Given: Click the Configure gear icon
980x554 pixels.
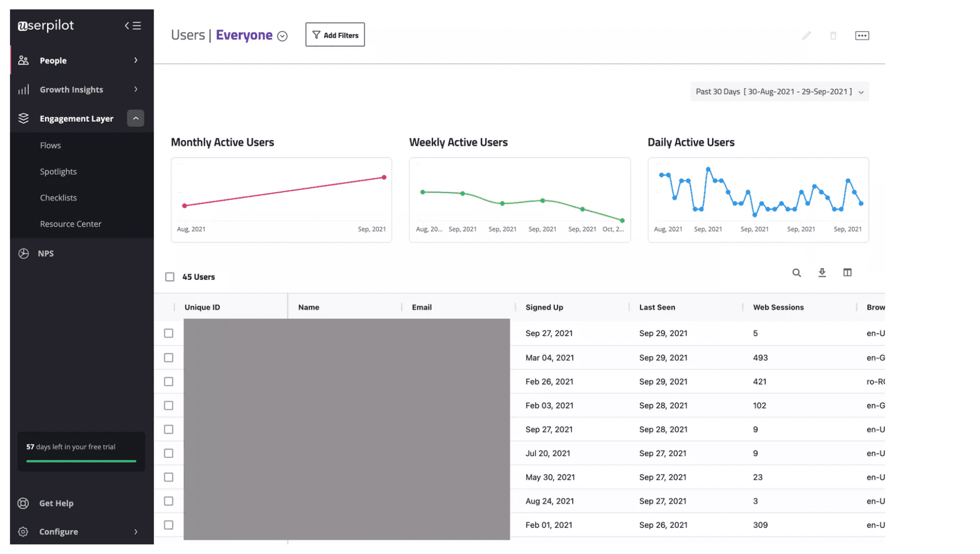Looking at the screenshot, I should [x=23, y=532].
